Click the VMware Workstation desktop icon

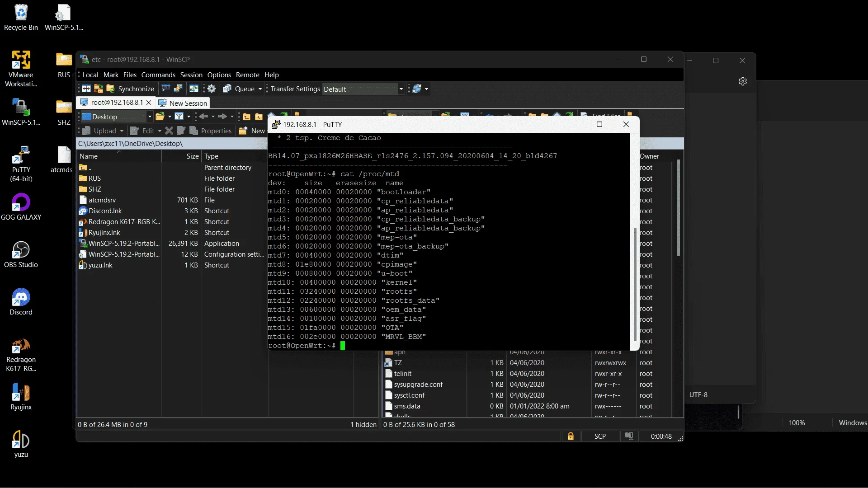click(21, 69)
